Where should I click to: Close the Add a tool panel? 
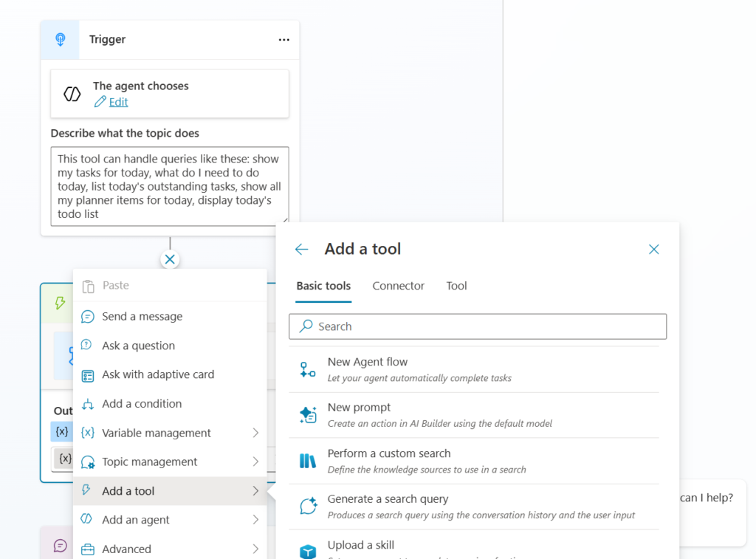pos(654,250)
